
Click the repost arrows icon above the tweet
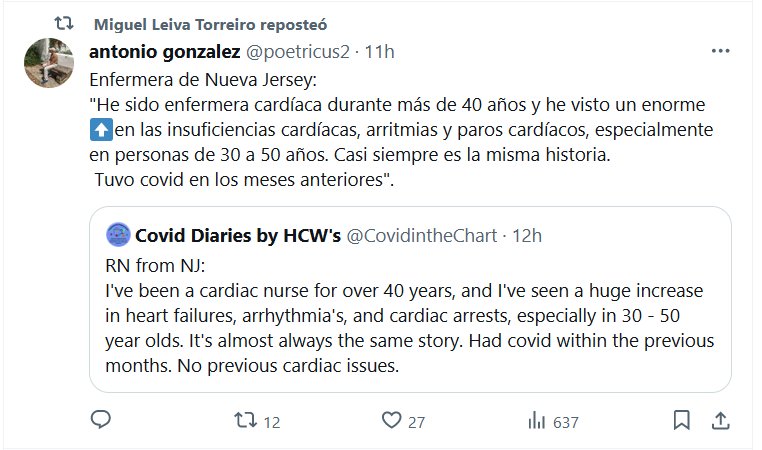point(62,22)
